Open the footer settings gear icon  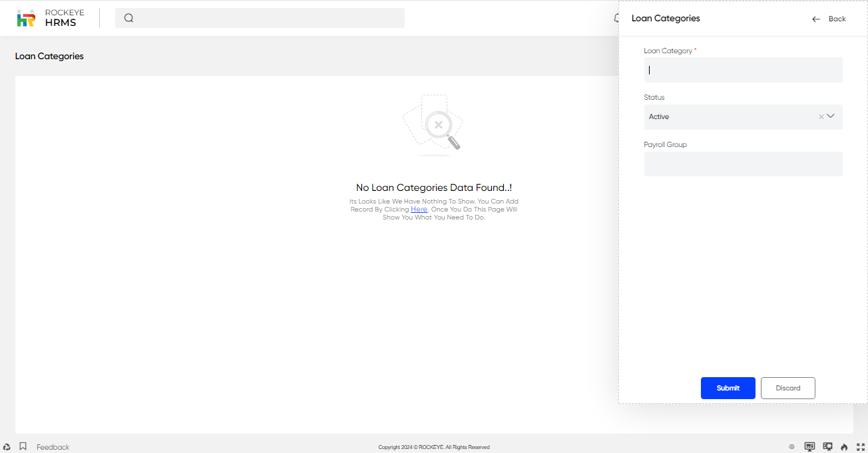(792, 447)
